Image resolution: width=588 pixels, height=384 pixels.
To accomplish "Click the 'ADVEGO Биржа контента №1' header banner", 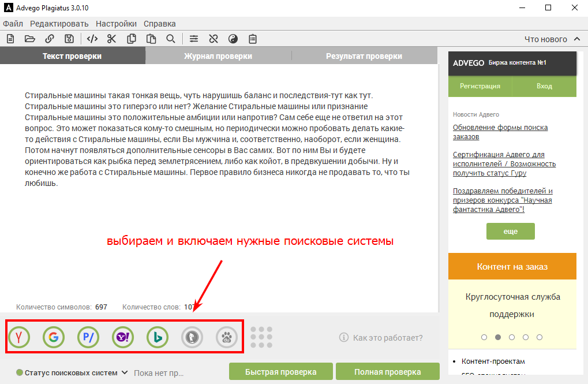I will coord(512,63).
